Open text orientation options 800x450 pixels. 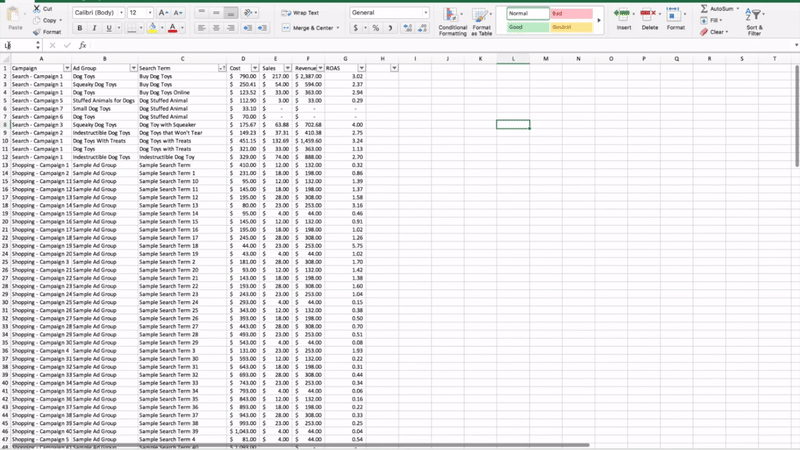249,13
